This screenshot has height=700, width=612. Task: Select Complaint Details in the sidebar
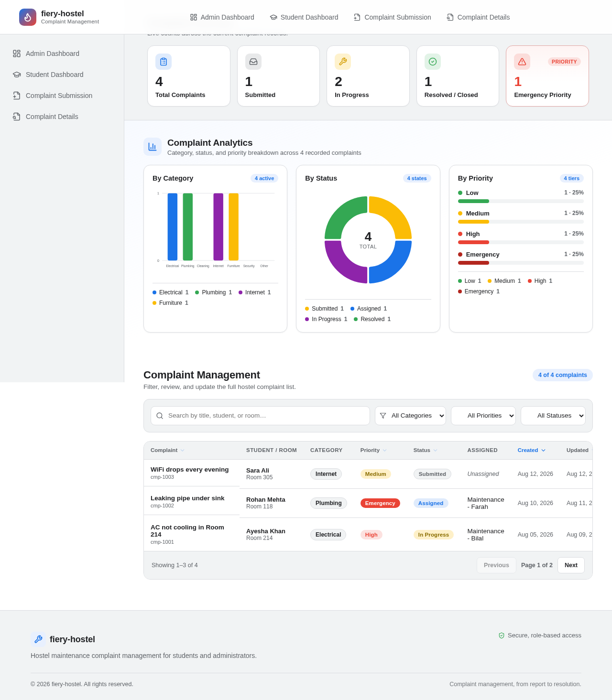coord(62,117)
